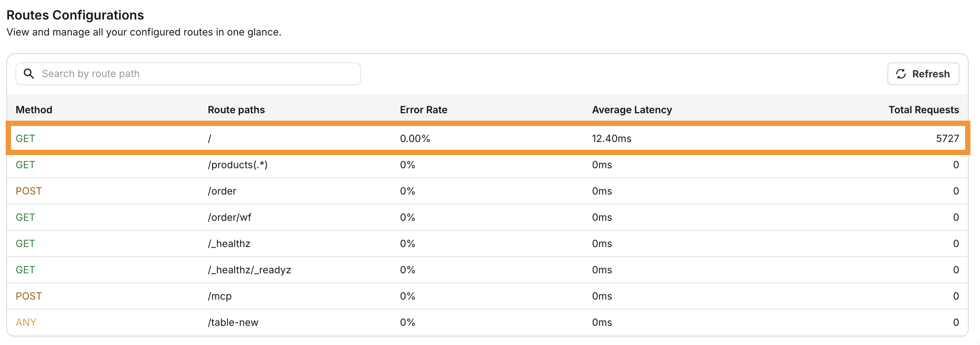
Task: Click the Error Rate column header
Action: click(423, 110)
